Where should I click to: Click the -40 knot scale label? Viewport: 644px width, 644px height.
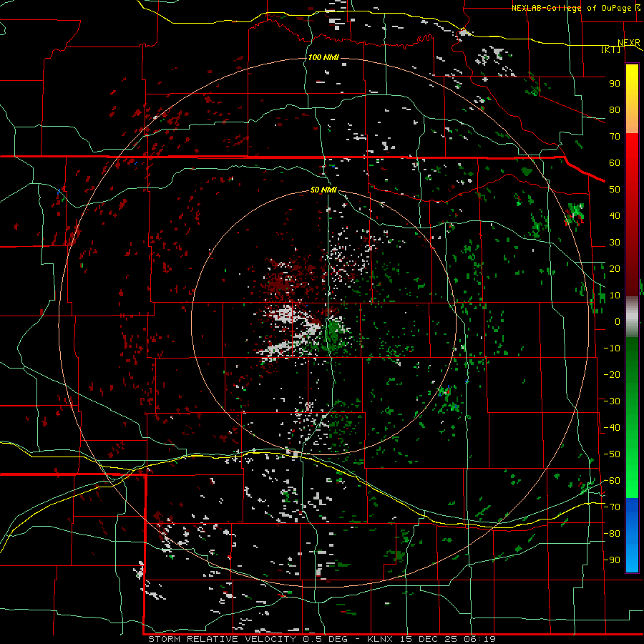pyautogui.click(x=612, y=428)
